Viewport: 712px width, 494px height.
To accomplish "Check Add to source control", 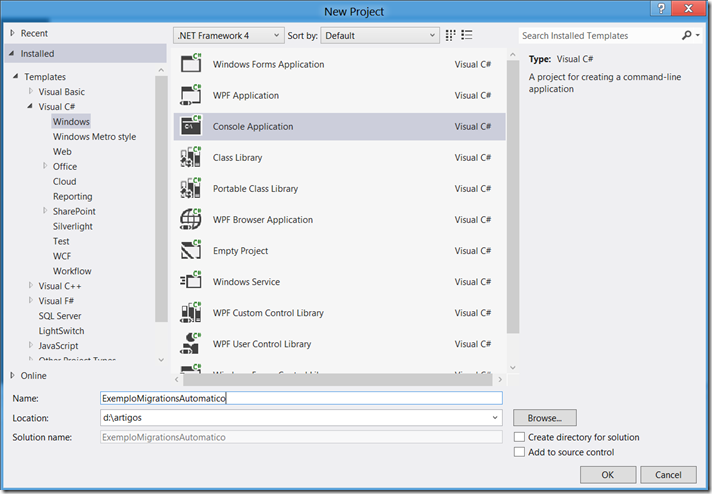I will pos(519,452).
